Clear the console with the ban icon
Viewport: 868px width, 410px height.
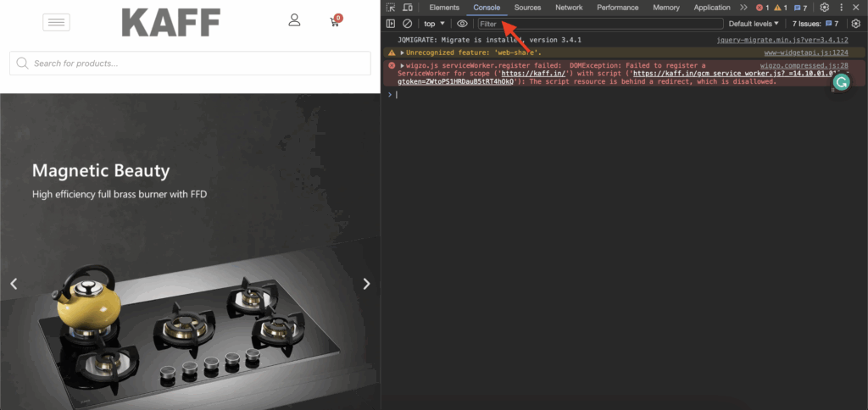tap(407, 23)
